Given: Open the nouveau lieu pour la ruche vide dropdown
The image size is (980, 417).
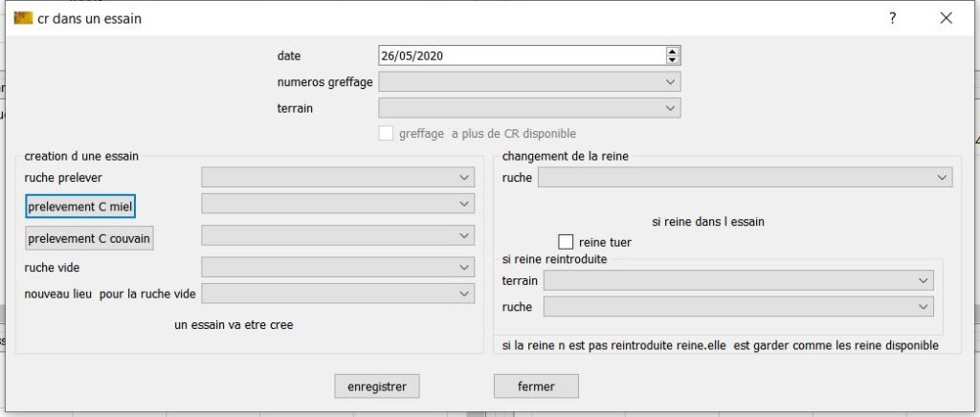Looking at the screenshot, I should pos(338,293).
